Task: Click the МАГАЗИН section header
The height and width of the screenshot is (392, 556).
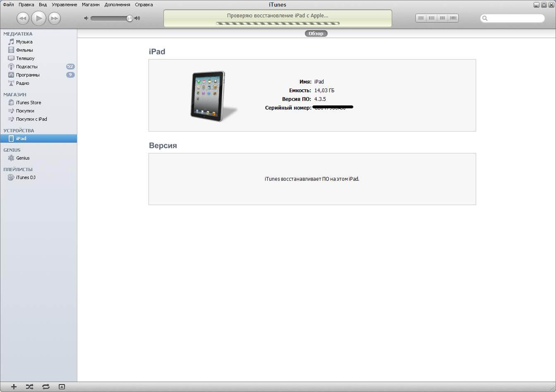Action: pos(15,95)
